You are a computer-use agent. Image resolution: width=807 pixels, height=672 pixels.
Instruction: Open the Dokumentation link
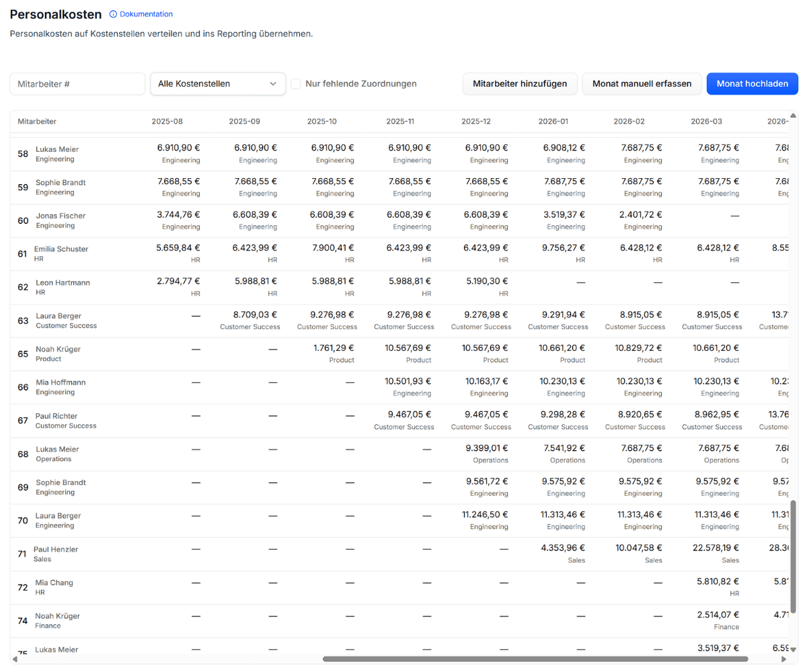(146, 14)
